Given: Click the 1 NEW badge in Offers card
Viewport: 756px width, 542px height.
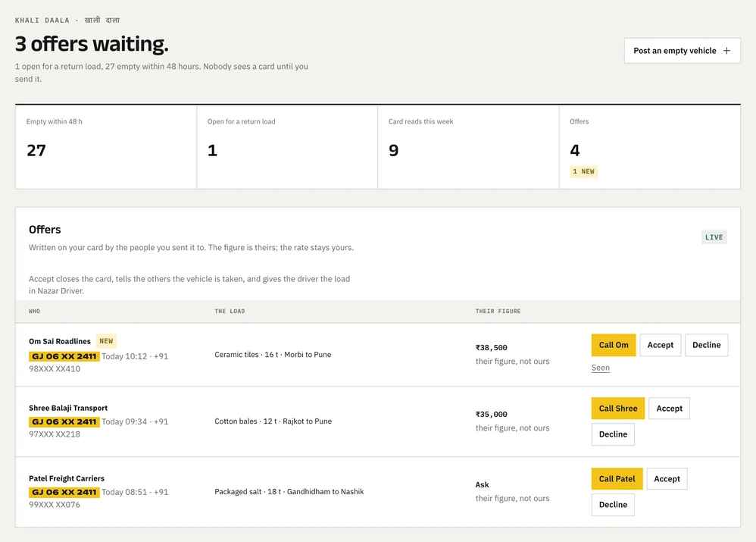Looking at the screenshot, I should tap(583, 171).
